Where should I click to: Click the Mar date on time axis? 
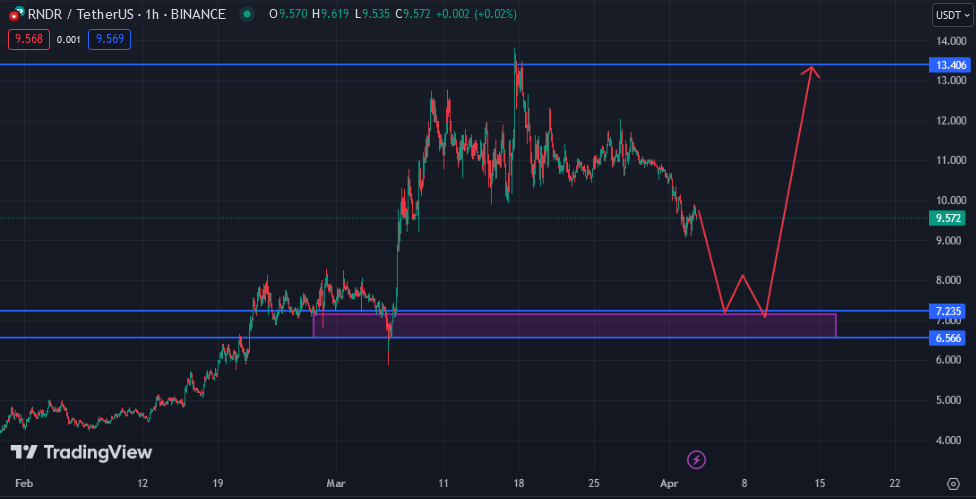click(x=336, y=483)
